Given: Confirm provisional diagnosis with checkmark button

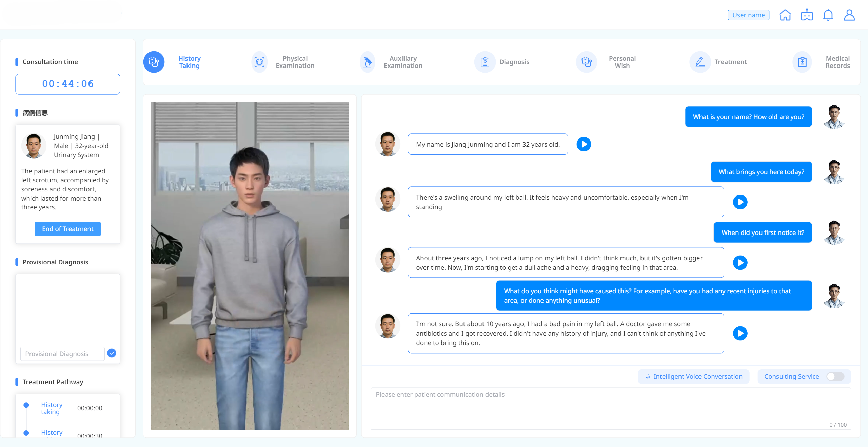Looking at the screenshot, I should tap(112, 353).
